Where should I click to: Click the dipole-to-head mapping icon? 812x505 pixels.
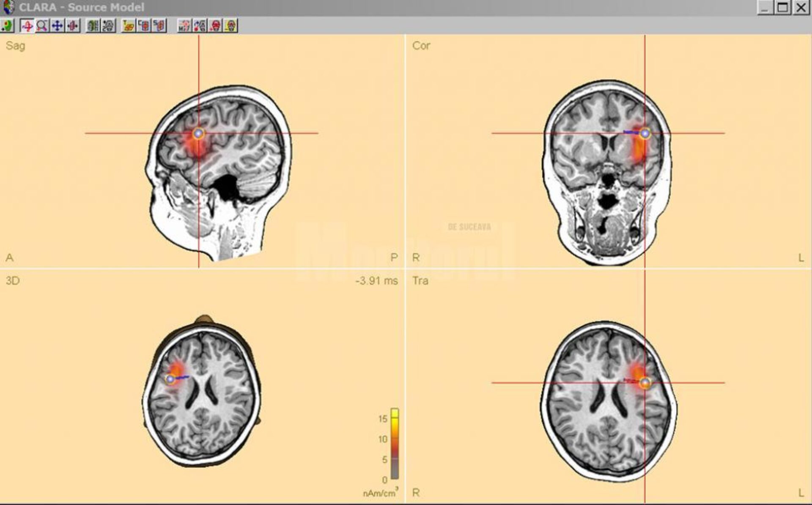pos(200,26)
